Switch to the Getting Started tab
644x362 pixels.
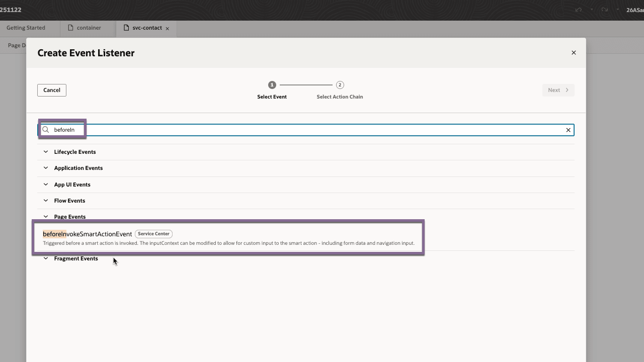[x=26, y=28]
